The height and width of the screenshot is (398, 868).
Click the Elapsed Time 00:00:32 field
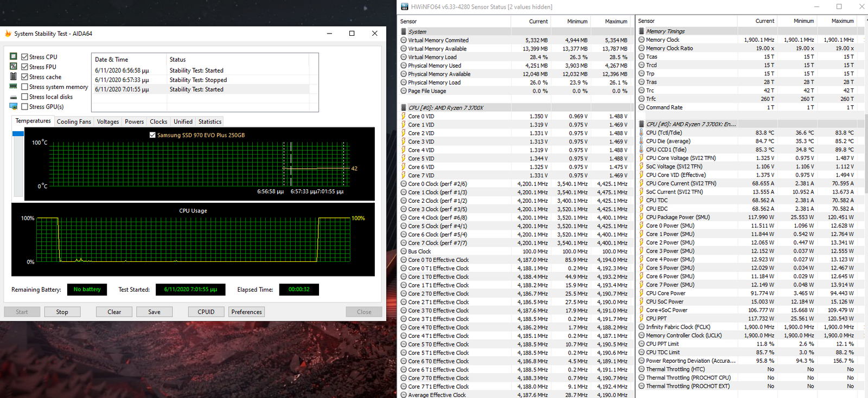(x=299, y=290)
